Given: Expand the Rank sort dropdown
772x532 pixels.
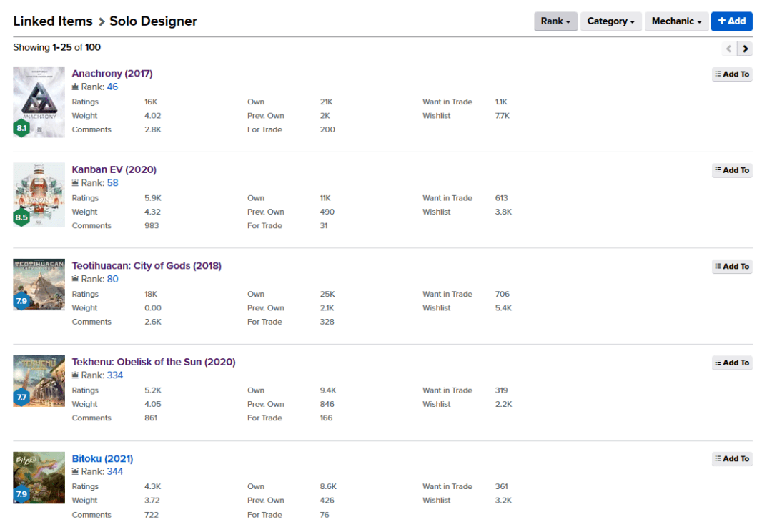Looking at the screenshot, I should pyautogui.click(x=555, y=21).
